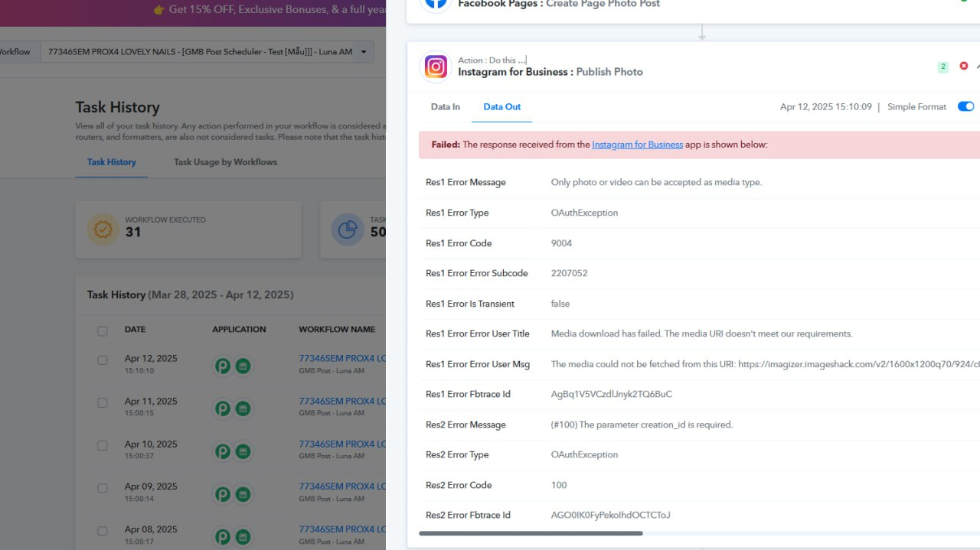Image resolution: width=980 pixels, height=550 pixels.
Task: Open the workflow link in Apr 08 row
Action: click(x=342, y=529)
